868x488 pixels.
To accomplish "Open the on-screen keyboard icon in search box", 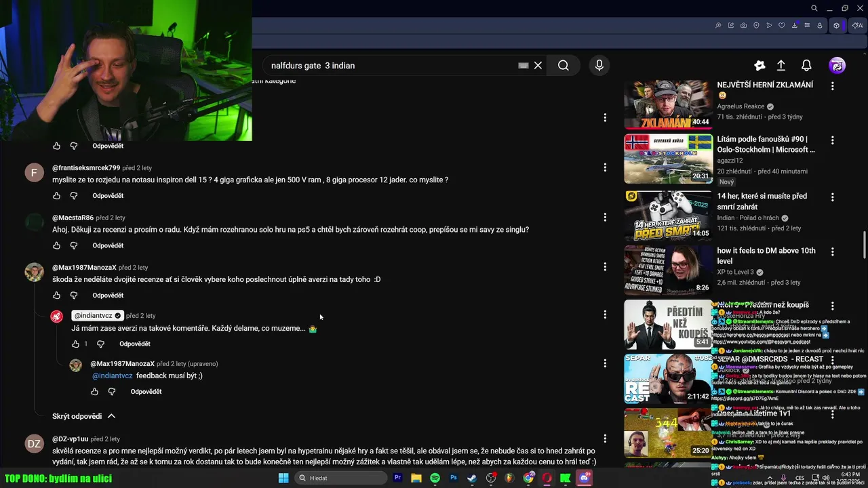I will click(x=523, y=66).
